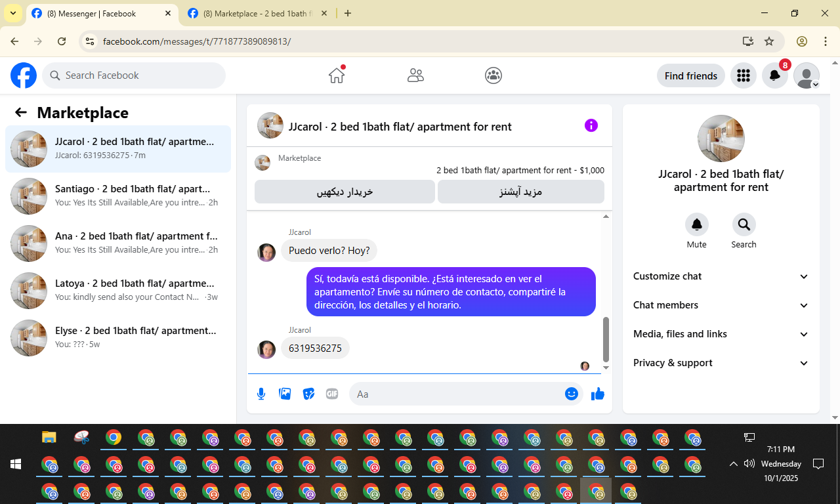This screenshot has height=504, width=840.
Task: Click the message bubble '6319536275'
Action: [x=316, y=348]
